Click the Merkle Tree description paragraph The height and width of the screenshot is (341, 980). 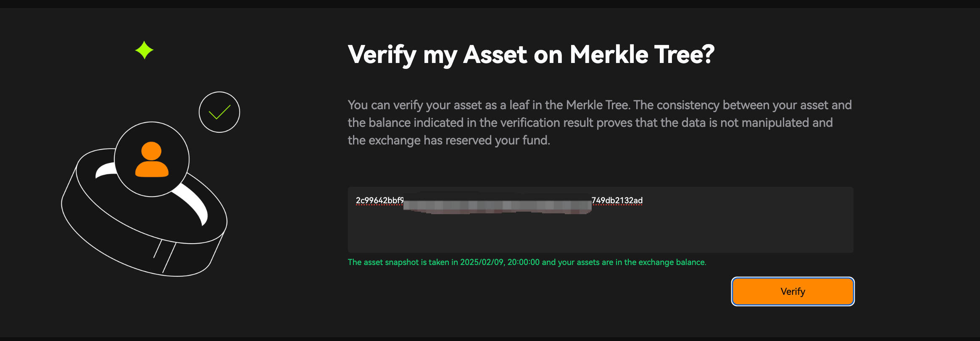[x=600, y=123]
